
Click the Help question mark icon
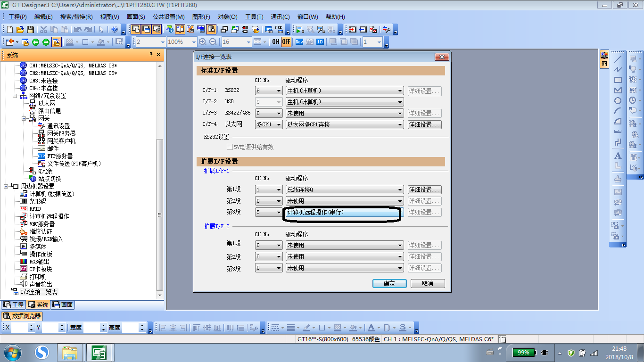115,29
